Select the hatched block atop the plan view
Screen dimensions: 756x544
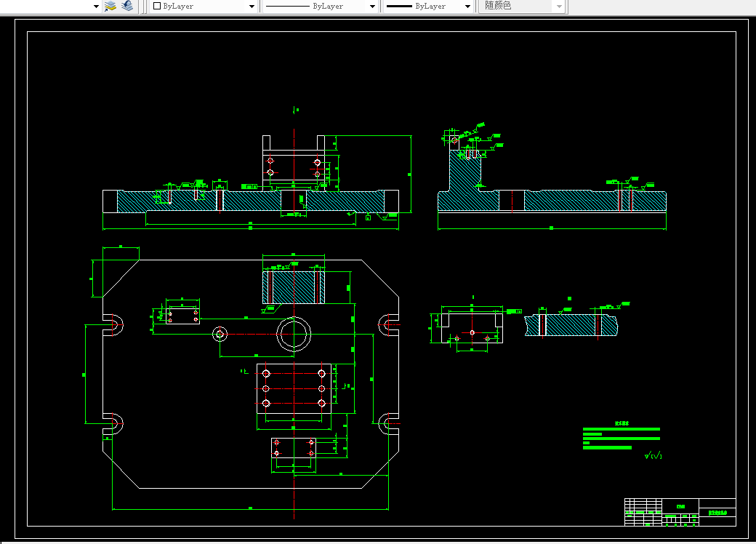tap(294, 287)
